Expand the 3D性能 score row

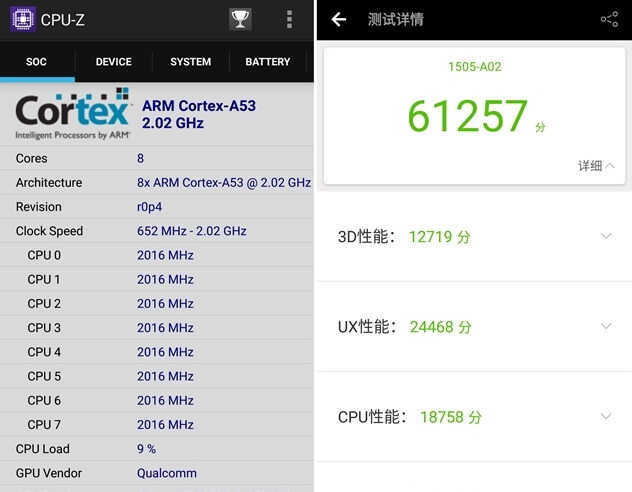point(605,237)
